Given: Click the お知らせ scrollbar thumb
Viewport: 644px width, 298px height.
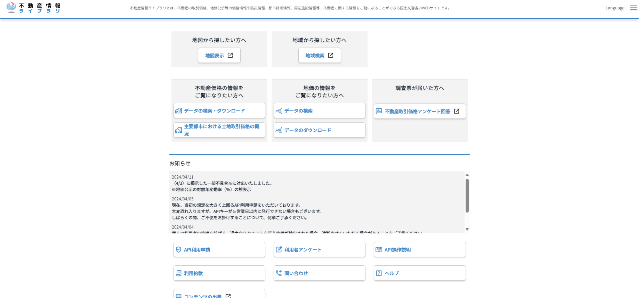Looking at the screenshot, I should pos(467,196).
